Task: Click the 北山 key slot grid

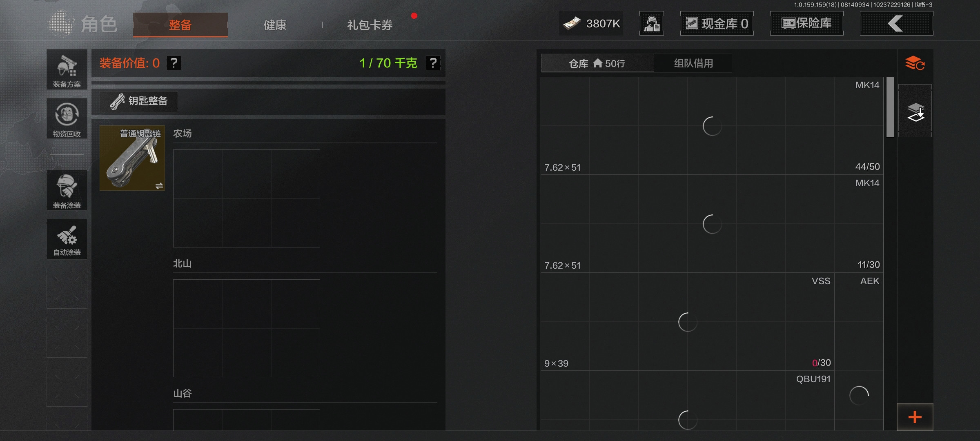Action: tap(247, 328)
